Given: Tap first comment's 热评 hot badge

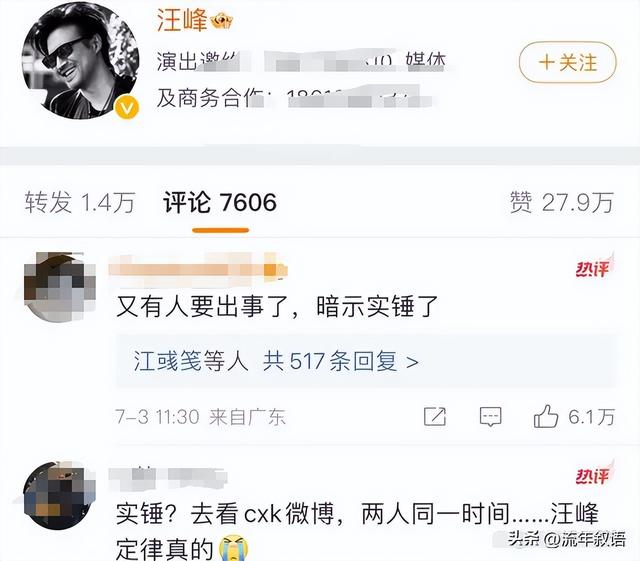Looking at the screenshot, I should click(594, 267).
